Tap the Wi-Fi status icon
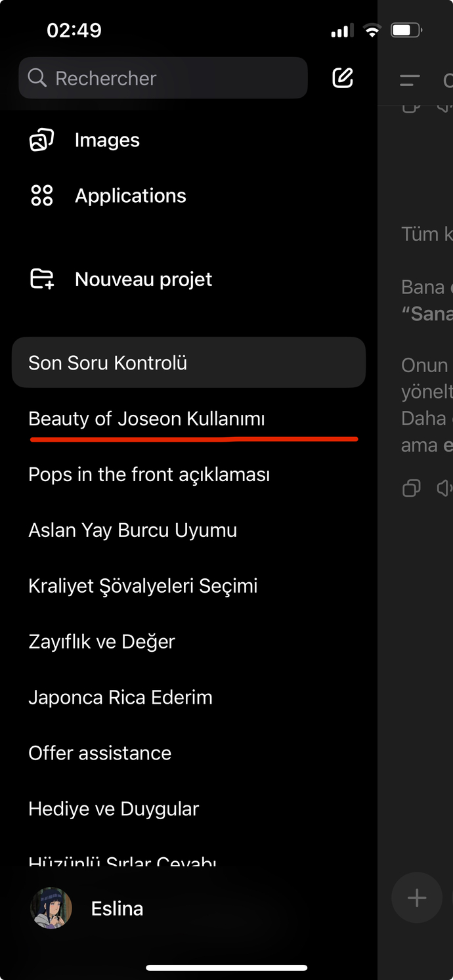The width and height of the screenshot is (453, 980). click(x=372, y=30)
